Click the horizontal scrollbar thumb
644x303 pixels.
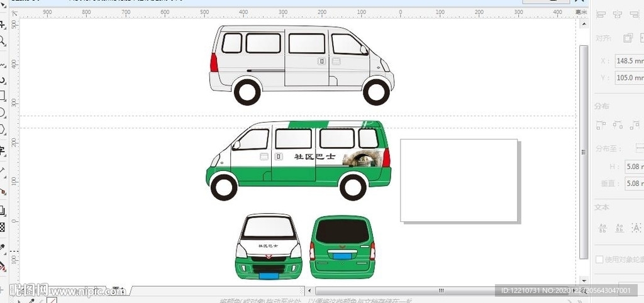pos(441,290)
